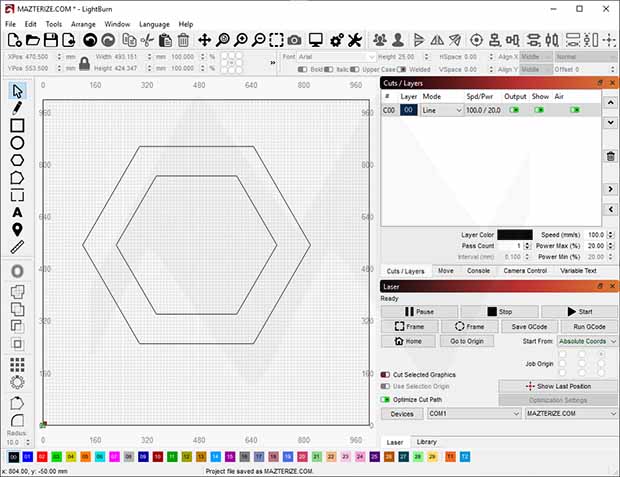The image size is (620, 477).
Task: Select the arrow Select tool
Action: [x=17, y=91]
